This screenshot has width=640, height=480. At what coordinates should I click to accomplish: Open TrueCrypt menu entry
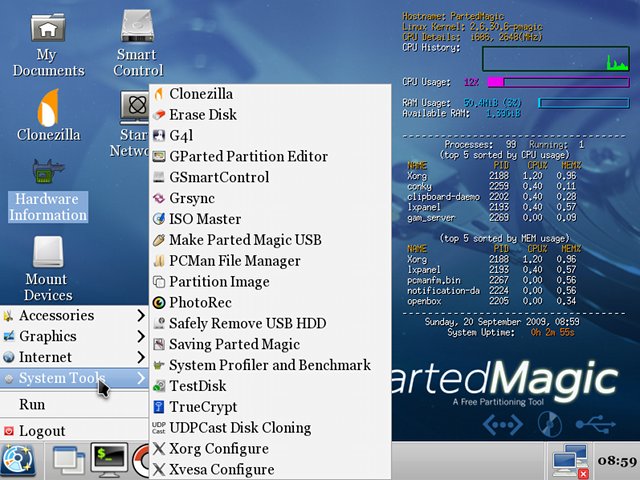(270, 407)
